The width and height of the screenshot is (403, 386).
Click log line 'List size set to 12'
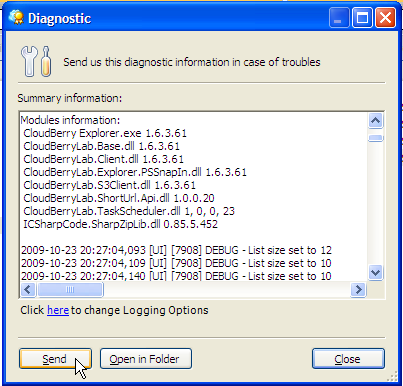[176, 250]
